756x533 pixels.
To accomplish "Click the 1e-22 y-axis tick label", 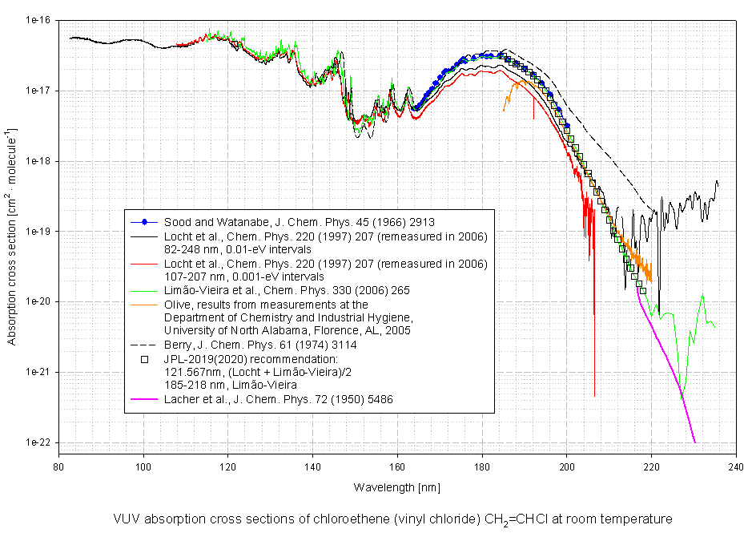I will click(x=38, y=443).
